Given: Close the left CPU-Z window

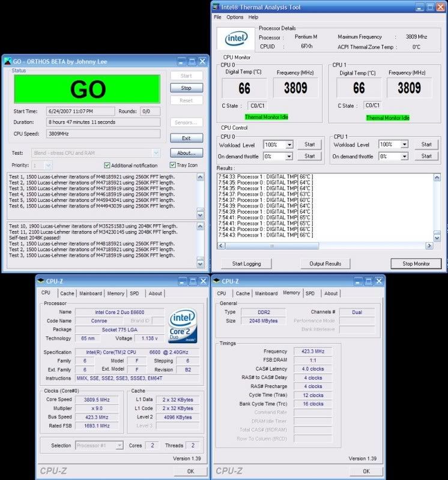Looking at the screenshot, I should pos(203,281).
